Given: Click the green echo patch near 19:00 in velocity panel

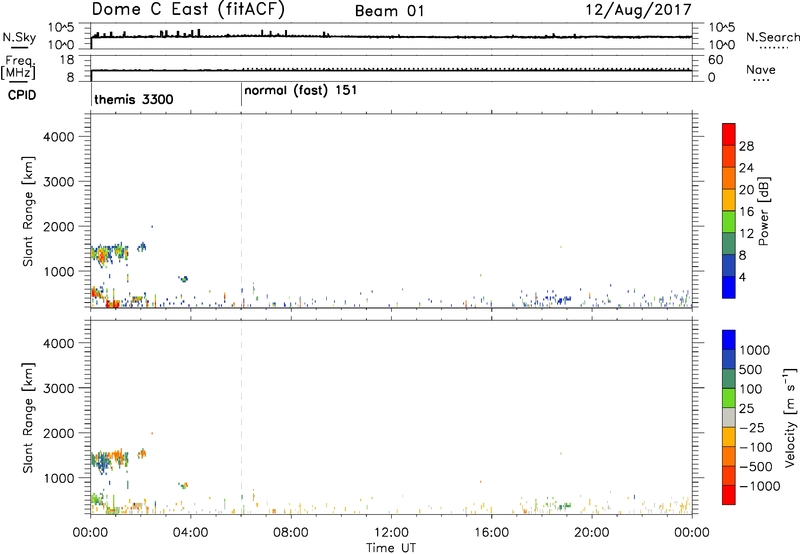Looking at the screenshot, I should pos(564,506).
